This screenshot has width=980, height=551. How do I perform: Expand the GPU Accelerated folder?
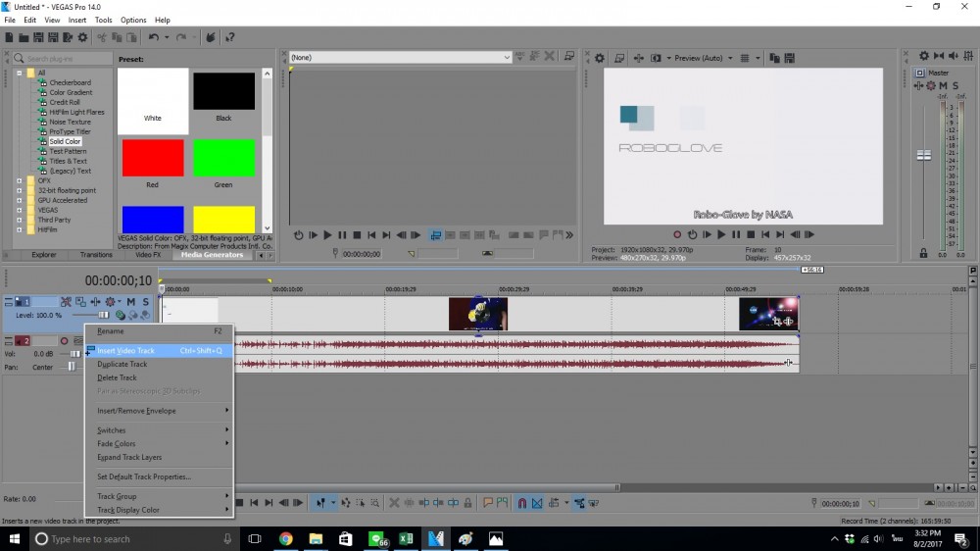click(x=20, y=200)
